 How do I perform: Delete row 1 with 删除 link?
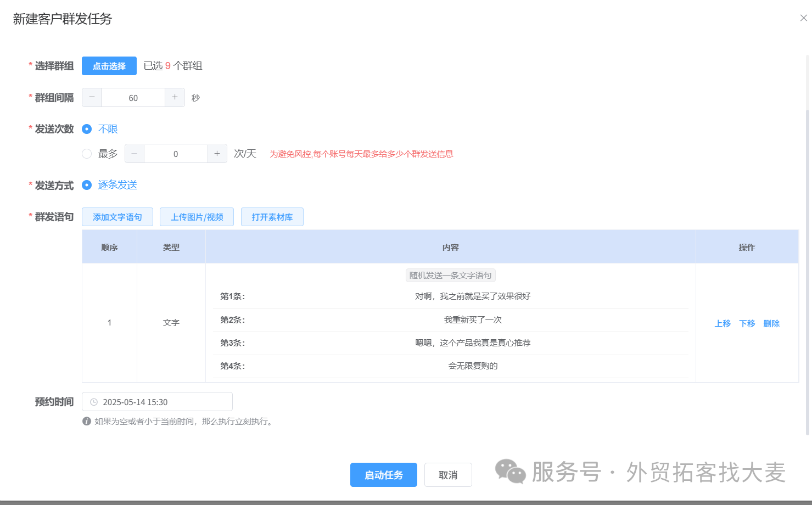(x=771, y=323)
